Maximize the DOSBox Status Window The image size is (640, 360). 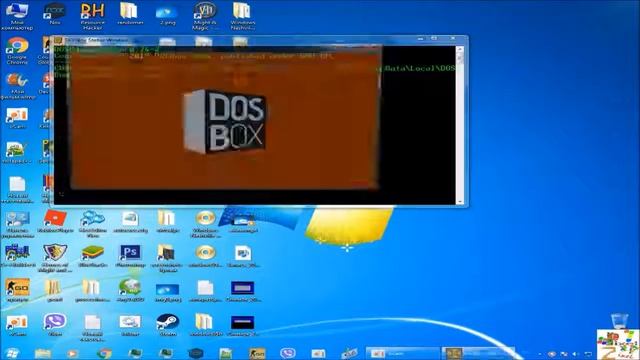(x=434, y=38)
